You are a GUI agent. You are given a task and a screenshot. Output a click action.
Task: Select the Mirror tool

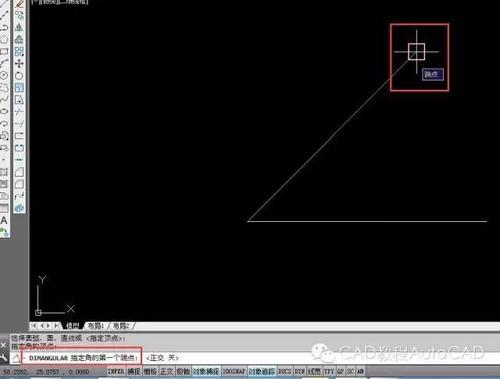[x=19, y=27]
